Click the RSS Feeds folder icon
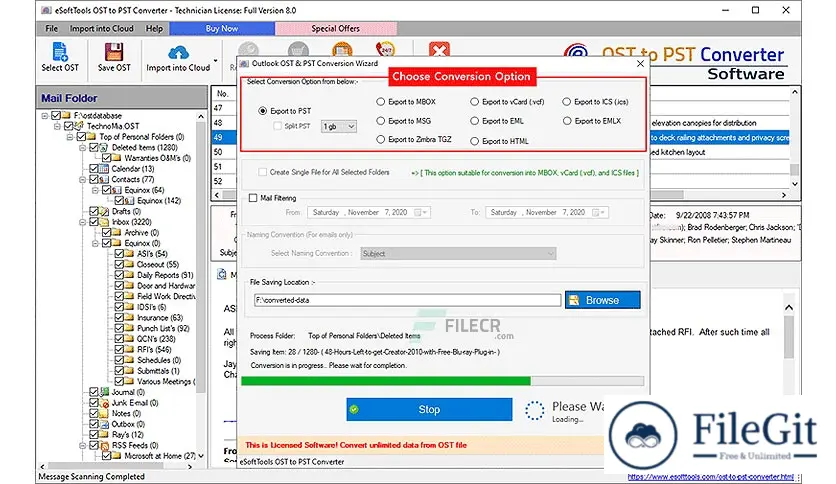Screen dimensions: 836x484 (104, 446)
